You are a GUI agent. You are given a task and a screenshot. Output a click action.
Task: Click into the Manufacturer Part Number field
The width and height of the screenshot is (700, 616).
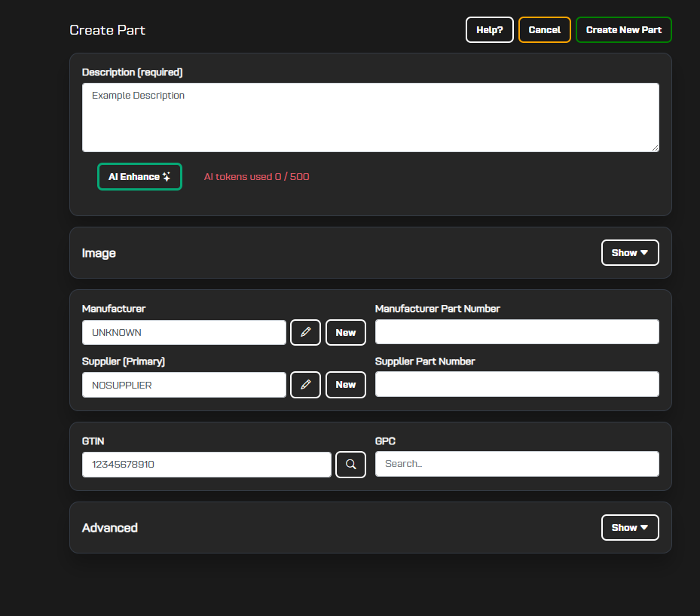coord(517,332)
